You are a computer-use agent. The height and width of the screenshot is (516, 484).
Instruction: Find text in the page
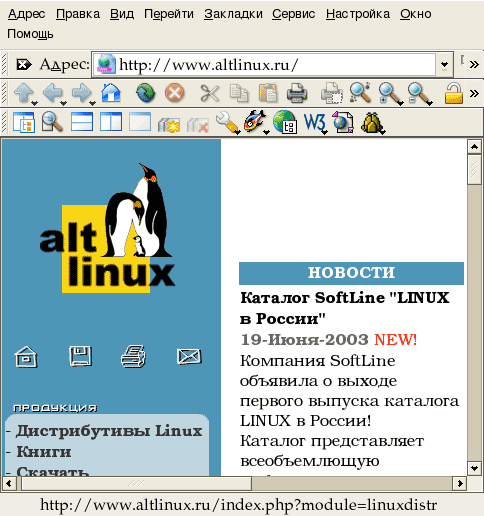pyautogui.click(x=360, y=92)
